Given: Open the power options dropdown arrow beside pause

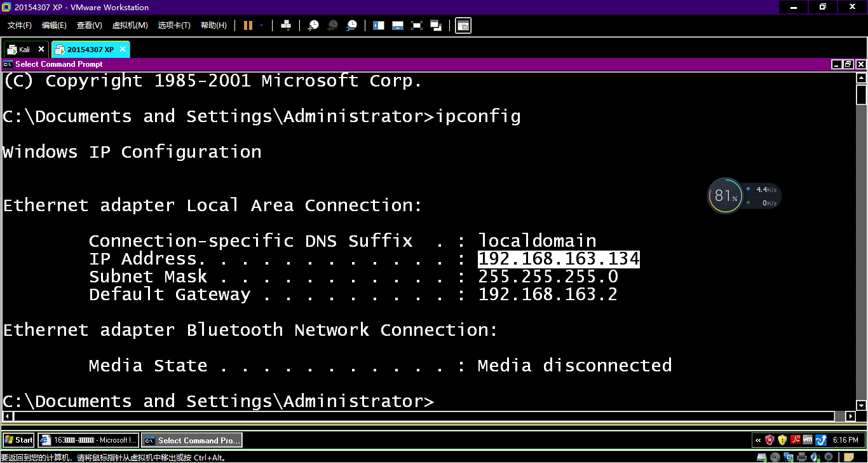Looking at the screenshot, I should click(x=261, y=25).
